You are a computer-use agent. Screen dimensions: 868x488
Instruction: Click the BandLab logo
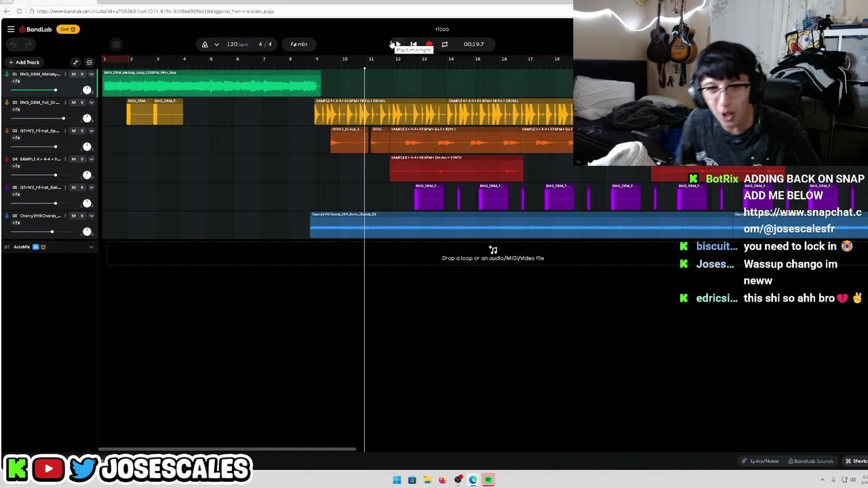point(35,29)
